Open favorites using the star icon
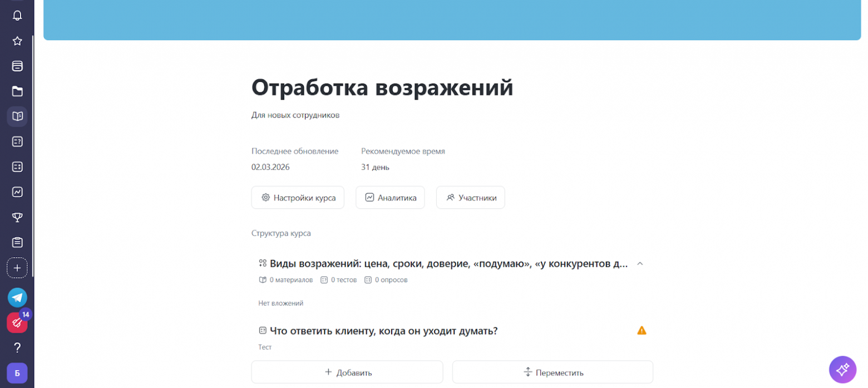Image resolution: width=868 pixels, height=388 pixels. (17, 40)
